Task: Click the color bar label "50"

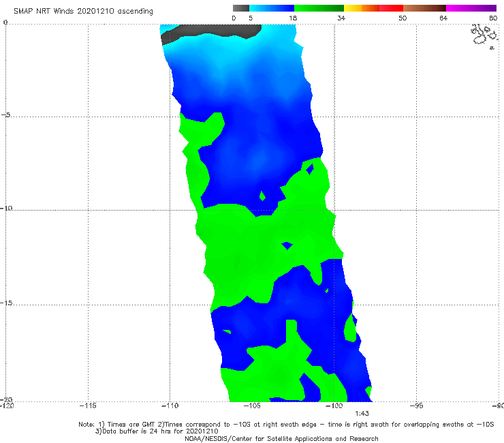Action: (x=403, y=18)
